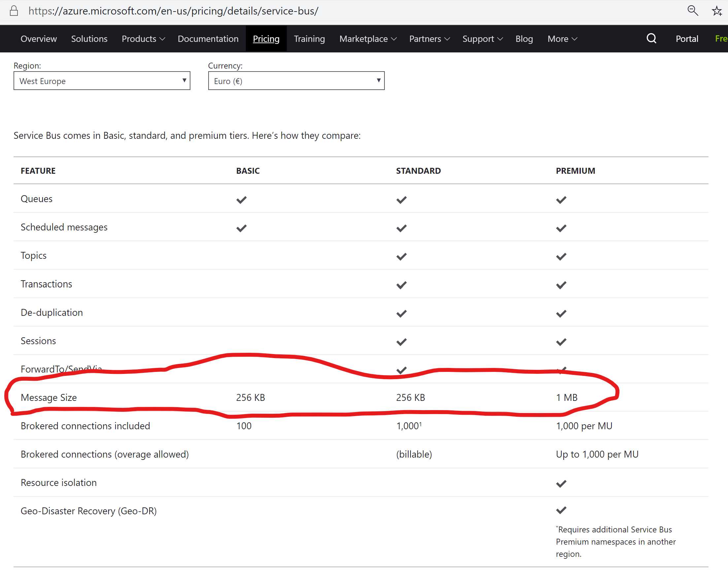Open the Region dropdown showing West Europe
728x571 pixels.
point(102,80)
